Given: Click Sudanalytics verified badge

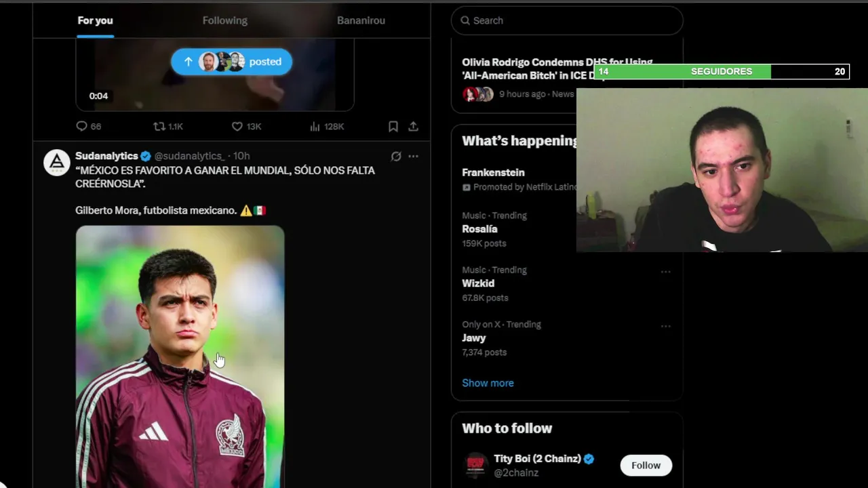Looking at the screenshot, I should click(145, 156).
